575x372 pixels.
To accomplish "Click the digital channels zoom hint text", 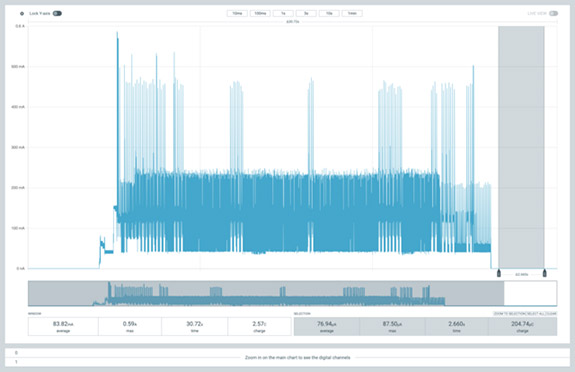I will pos(297,357).
